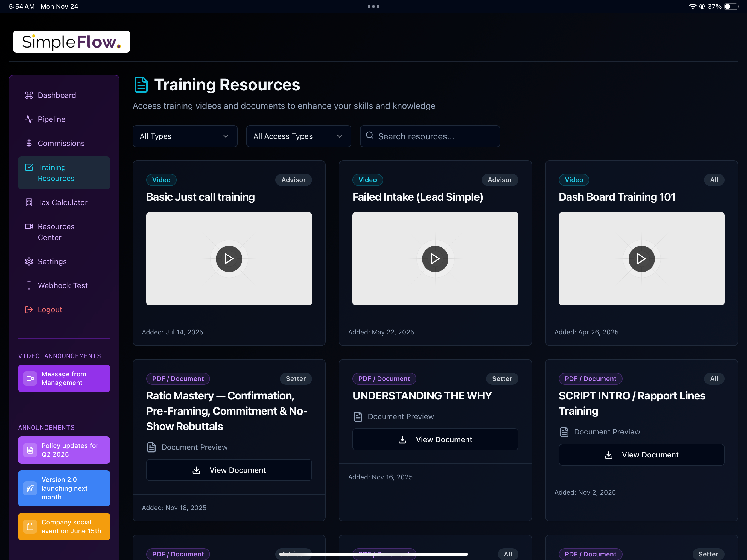Tap the Wi-Fi status icon
This screenshot has height=560, width=747.
click(x=692, y=6)
